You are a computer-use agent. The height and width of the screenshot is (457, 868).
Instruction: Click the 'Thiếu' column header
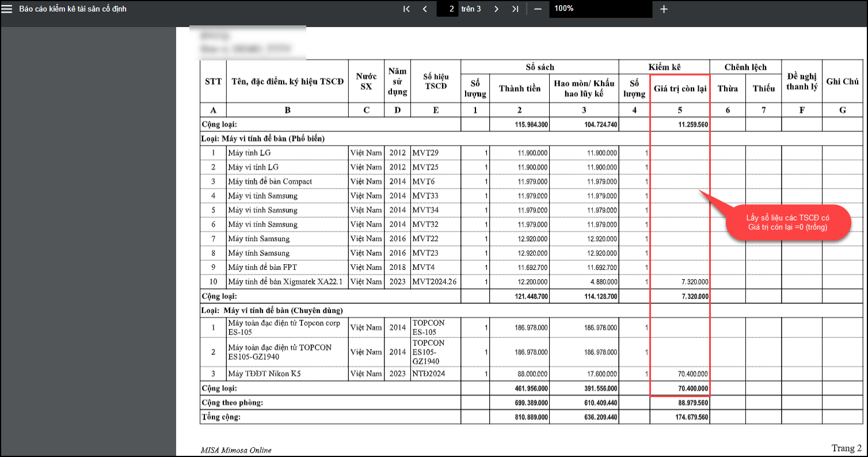point(763,88)
